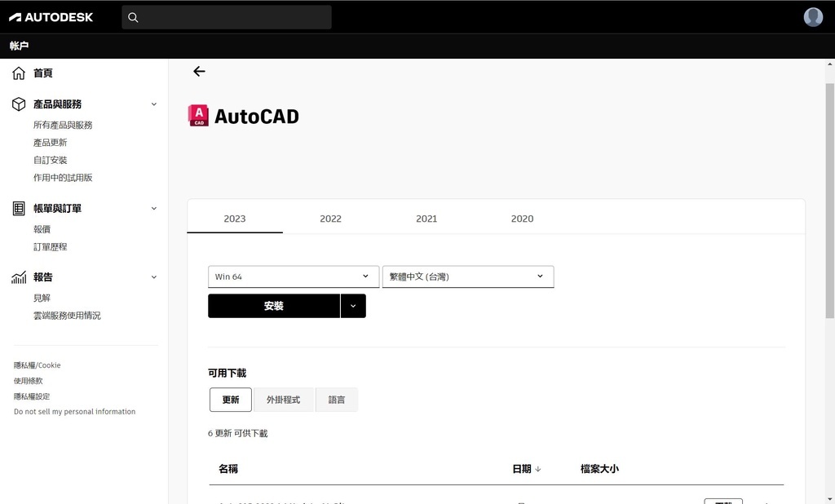Click the 名稱 column header

point(228,469)
